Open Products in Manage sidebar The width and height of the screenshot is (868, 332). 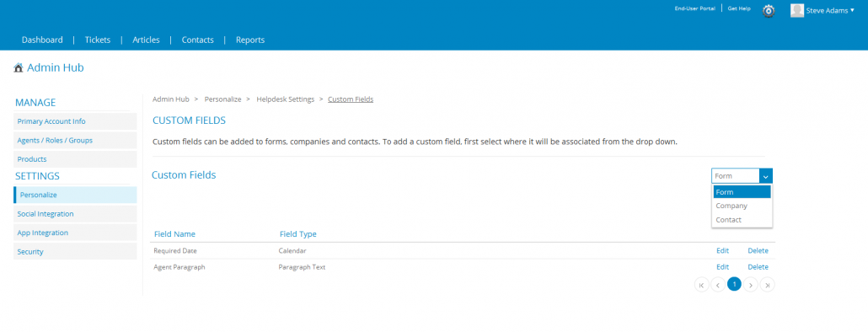(75, 158)
